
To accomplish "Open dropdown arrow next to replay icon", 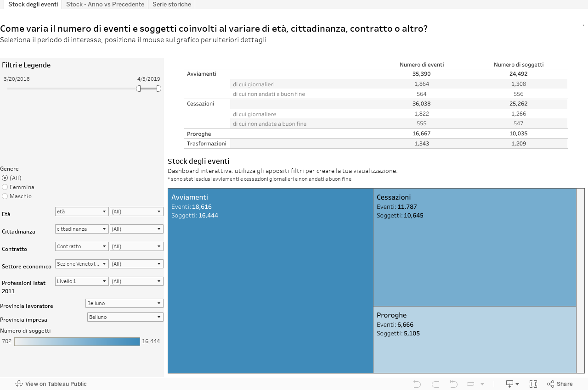I will pos(482,384).
